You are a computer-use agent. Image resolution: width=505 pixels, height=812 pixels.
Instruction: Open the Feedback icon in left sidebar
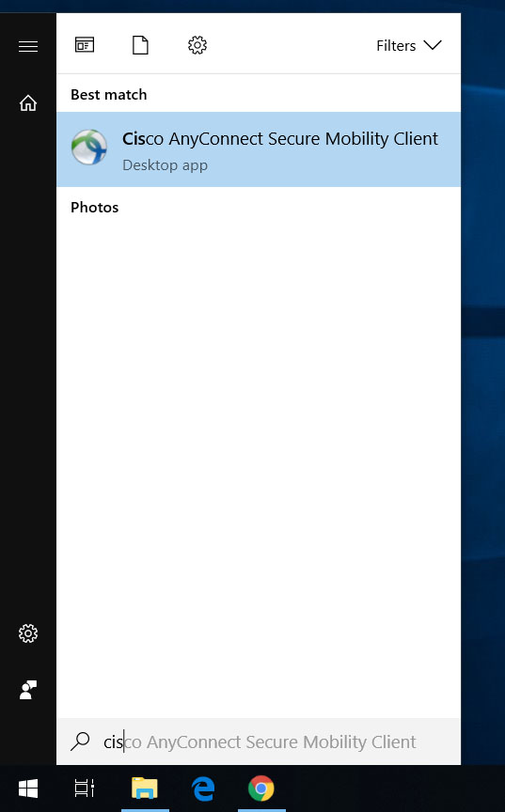click(x=28, y=690)
